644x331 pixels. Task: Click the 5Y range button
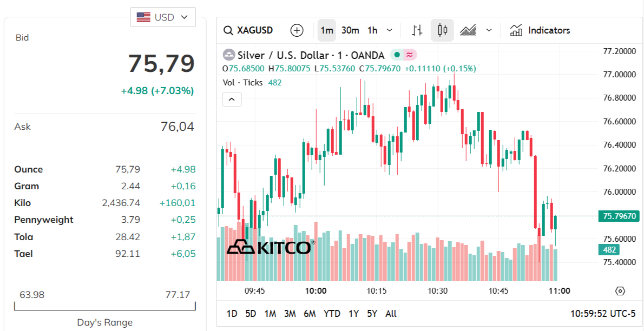pyautogui.click(x=372, y=313)
